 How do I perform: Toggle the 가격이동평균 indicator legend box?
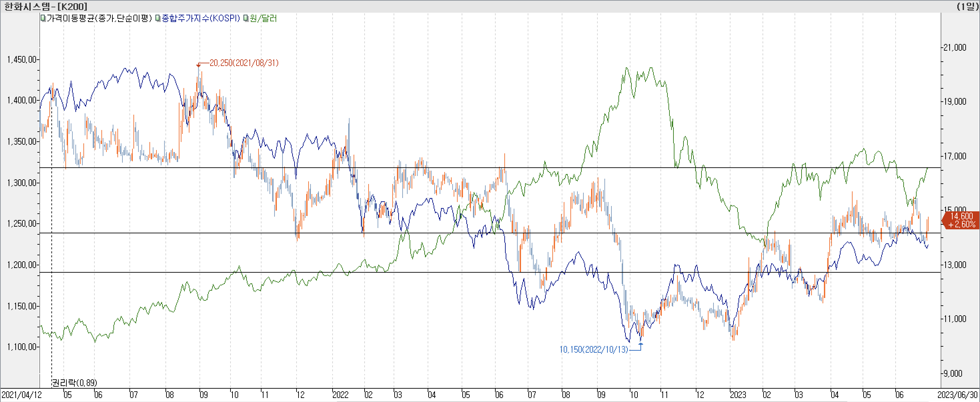[43, 18]
